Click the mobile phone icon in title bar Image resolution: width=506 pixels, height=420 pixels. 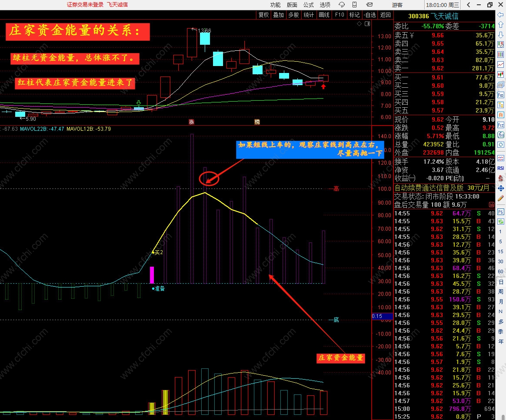click(x=355, y=5)
